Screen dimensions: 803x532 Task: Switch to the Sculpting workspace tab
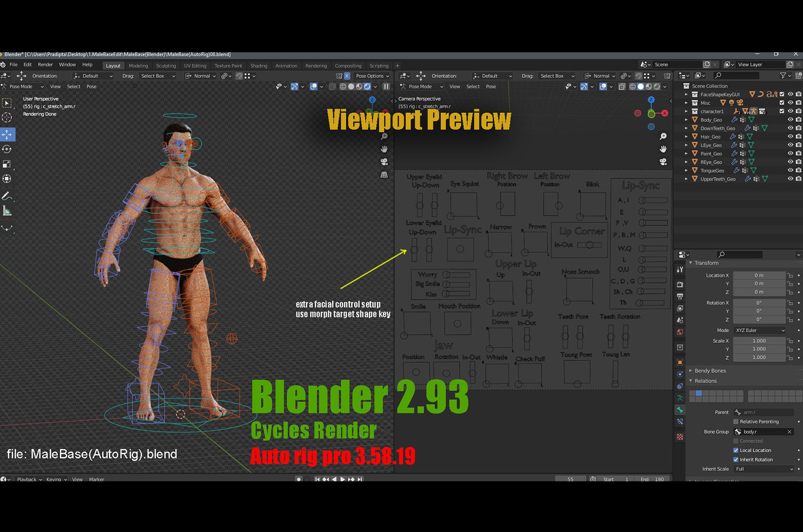click(166, 66)
